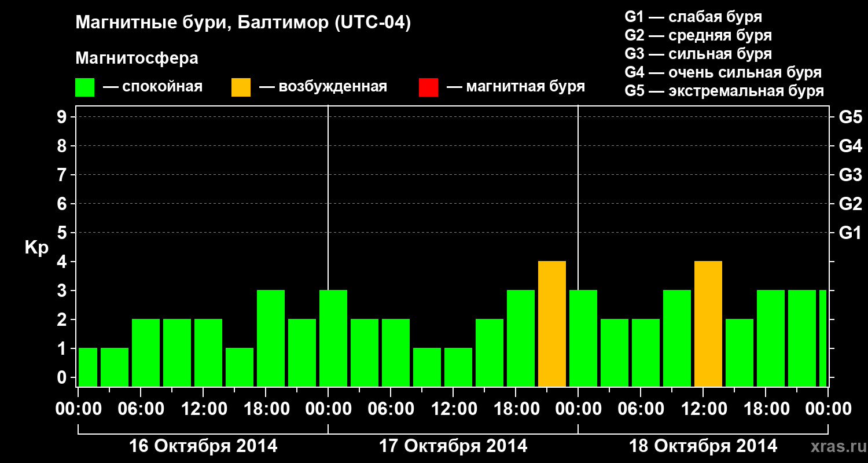Click the green 'спокойная' legend swatch

(x=85, y=87)
